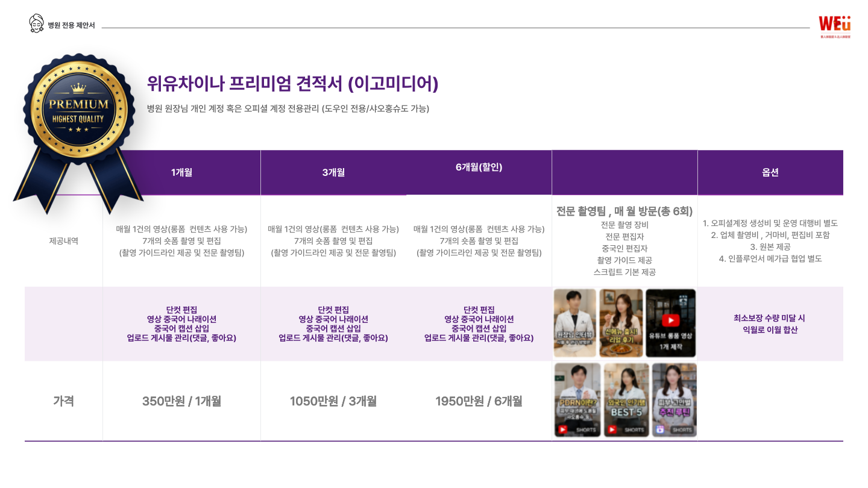Click 업로드 게시물 관리(댓글, 좋아요) in 1개월 column
The height and width of the screenshot is (488, 868).
pos(181,338)
